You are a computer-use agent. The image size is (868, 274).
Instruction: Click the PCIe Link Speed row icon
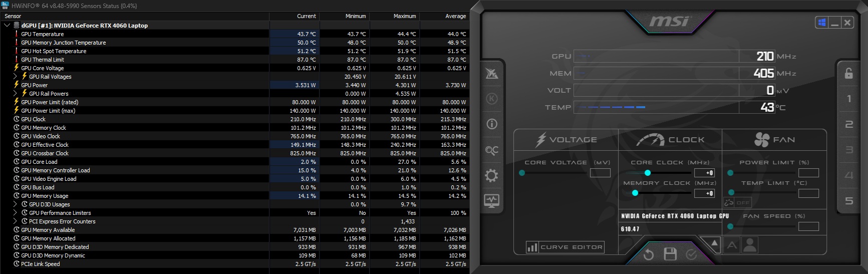click(x=17, y=264)
